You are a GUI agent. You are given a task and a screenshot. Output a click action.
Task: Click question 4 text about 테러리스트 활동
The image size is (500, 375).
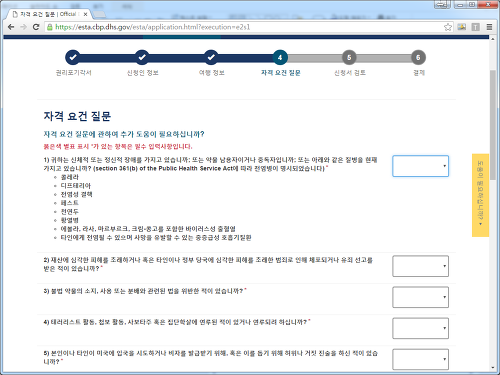(x=177, y=322)
